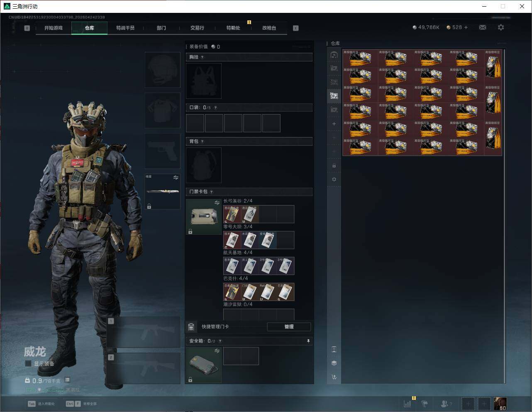This screenshot has width=532, height=412.
Task: Click the padlock icon in warehouse sidebar
Action: (334, 165)
